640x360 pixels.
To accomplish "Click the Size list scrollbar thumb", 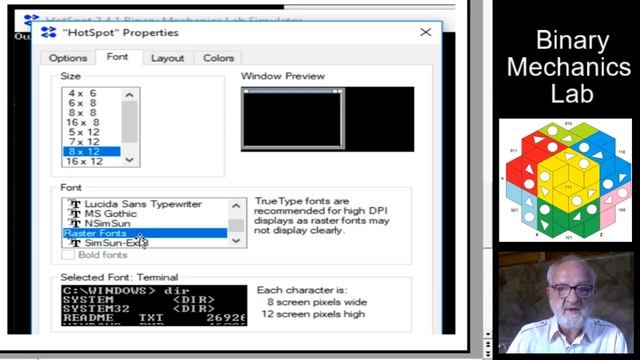I will 129,122.
